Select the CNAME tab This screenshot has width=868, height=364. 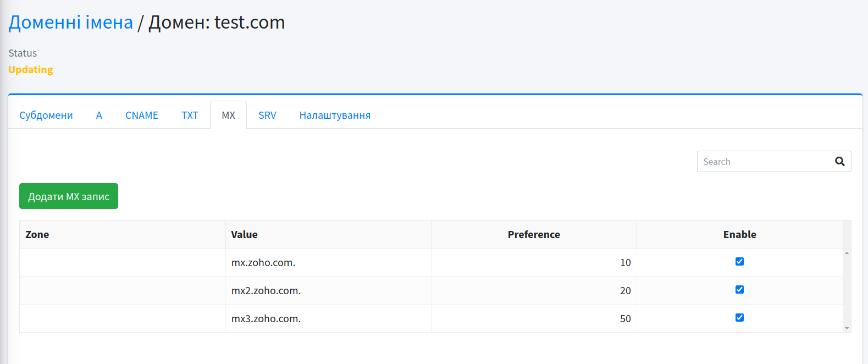coord(142,115)
